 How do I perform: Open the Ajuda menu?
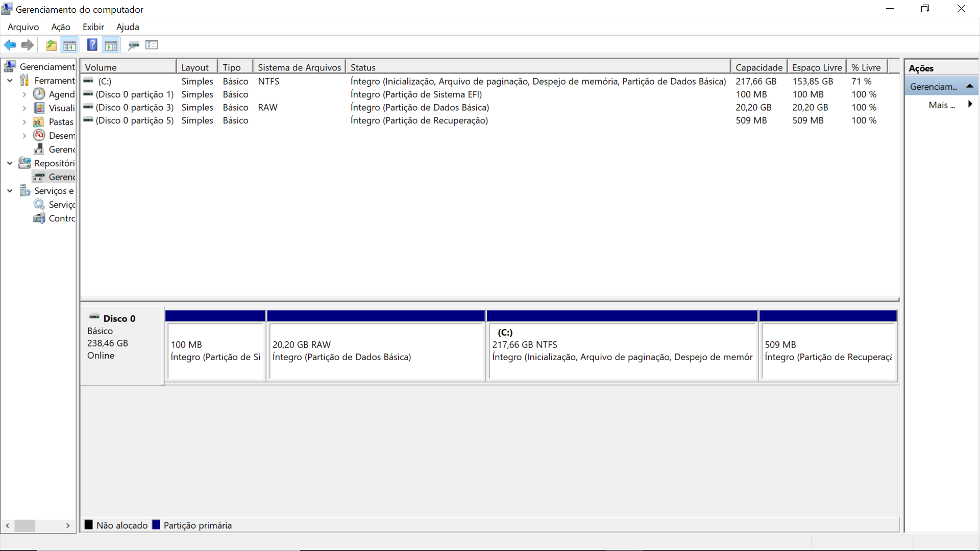[128, 27]
